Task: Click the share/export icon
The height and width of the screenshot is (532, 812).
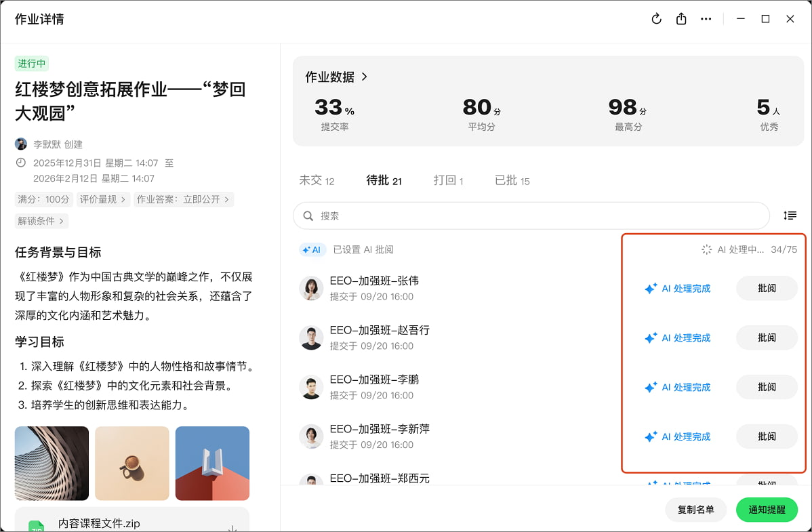Action: point(681,19)
